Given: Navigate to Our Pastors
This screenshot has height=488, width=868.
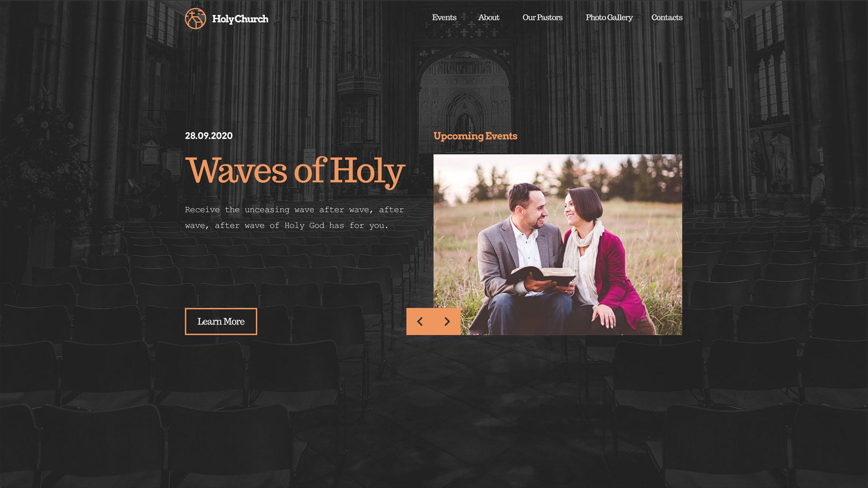Looking at the screenshot, I should (542, 18).
